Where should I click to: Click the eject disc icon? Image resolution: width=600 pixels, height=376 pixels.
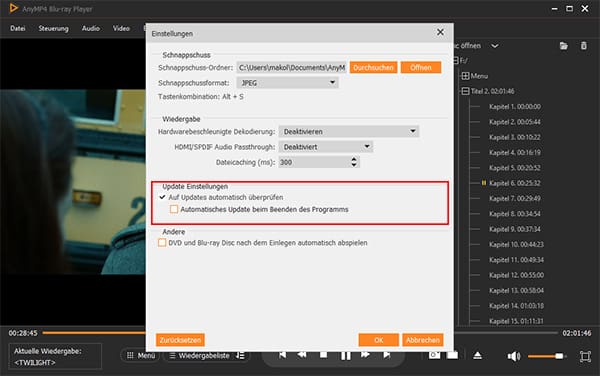click(x=477, y=356)
